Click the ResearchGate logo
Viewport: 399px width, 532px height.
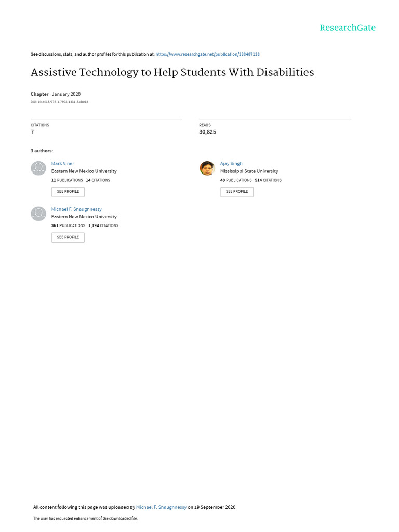pos(347,28)
